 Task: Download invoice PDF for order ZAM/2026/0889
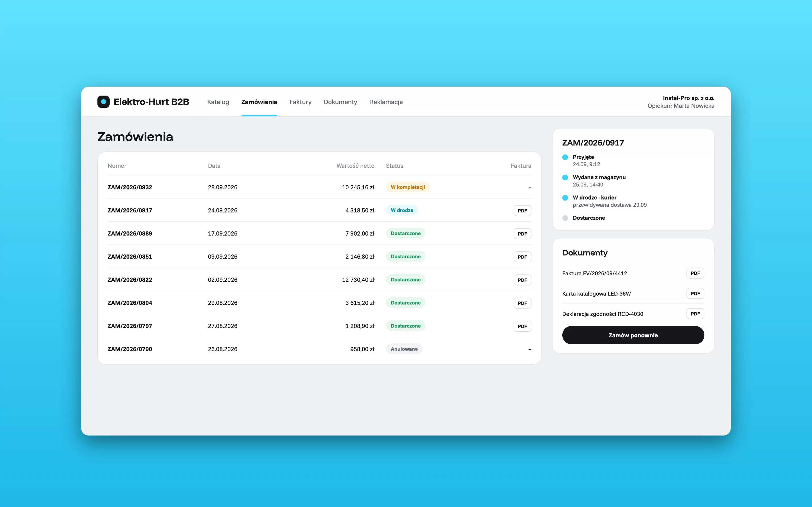point(522,234)
